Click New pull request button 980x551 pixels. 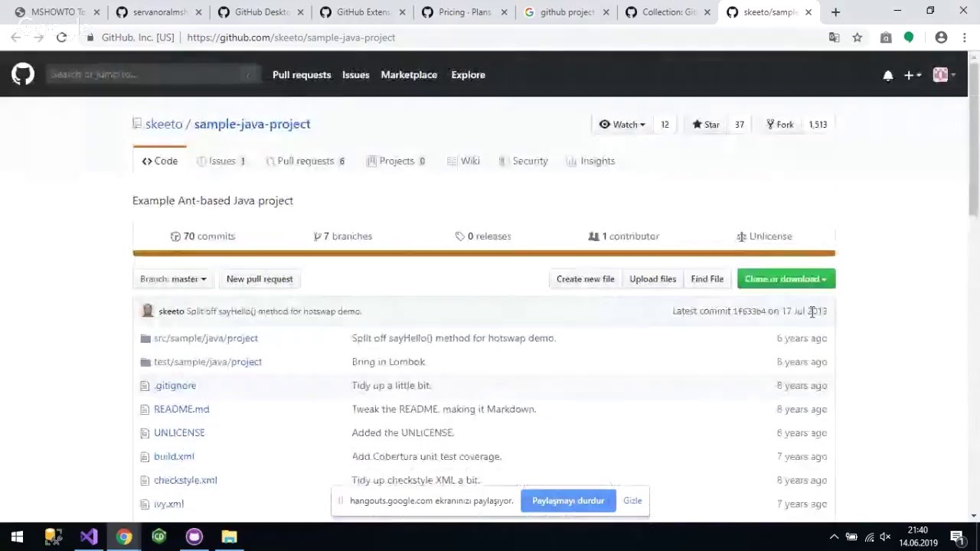pyautogui.click(x=260, y=279)
